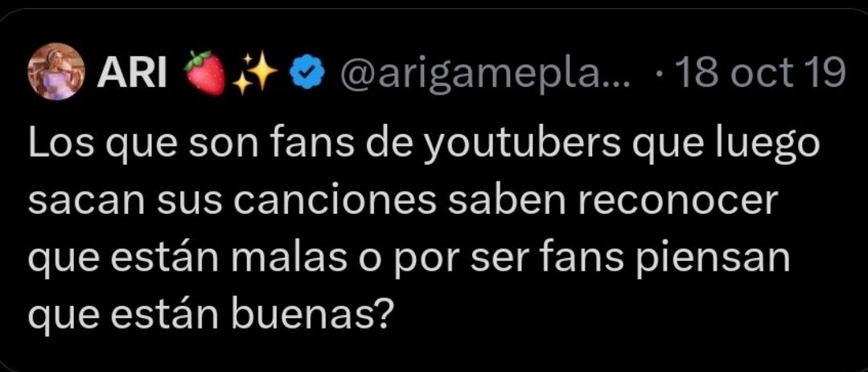Image resolution: width=868 pixels, height=372 pixels.
Task: Open the 18 oct 19 timestamp
Action: point(759,73)
